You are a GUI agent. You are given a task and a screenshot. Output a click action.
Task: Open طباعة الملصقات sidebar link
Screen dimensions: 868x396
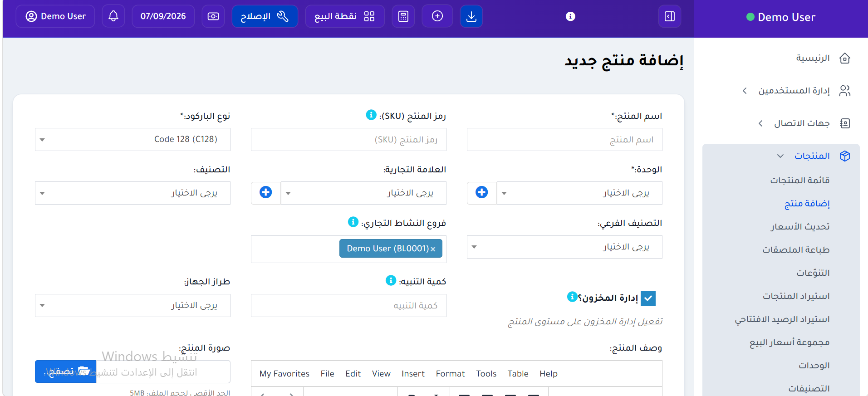[796, 249]
